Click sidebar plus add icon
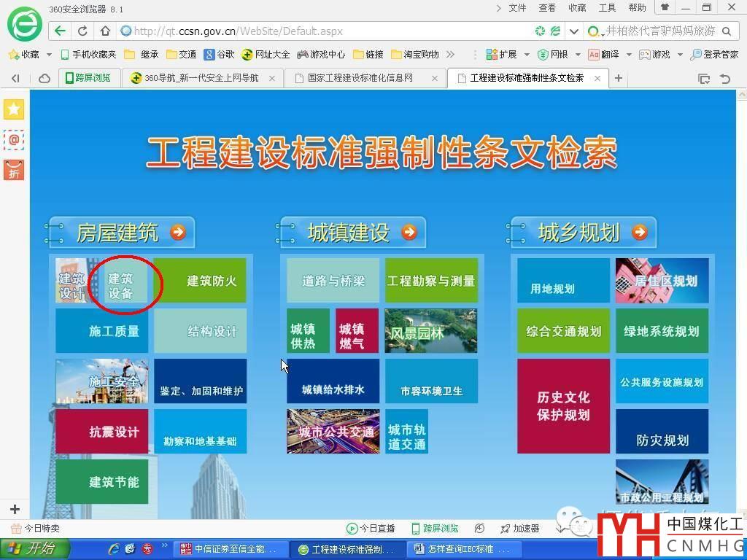 [15, 509]
